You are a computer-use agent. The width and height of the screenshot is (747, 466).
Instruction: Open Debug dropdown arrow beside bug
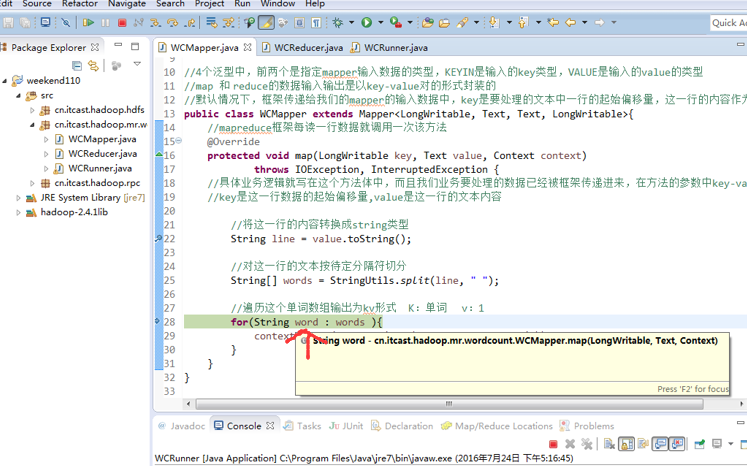[x=352, y=22]
